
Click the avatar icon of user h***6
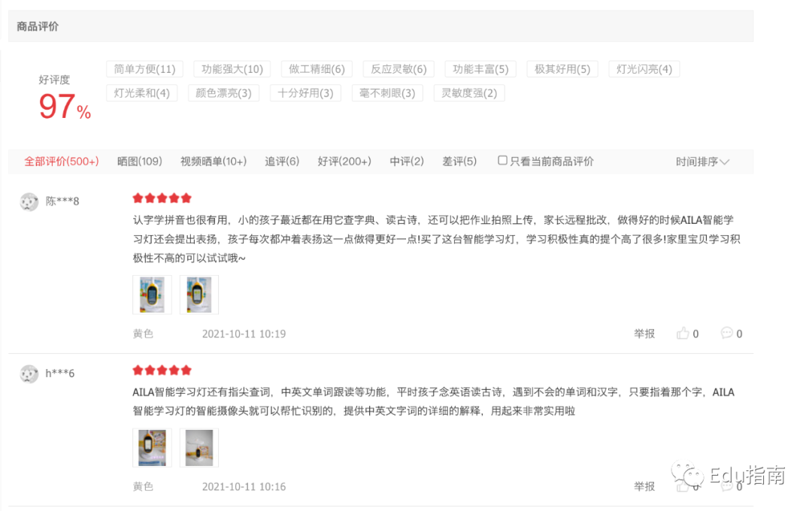pyautogui.click(x=29, y=373)
